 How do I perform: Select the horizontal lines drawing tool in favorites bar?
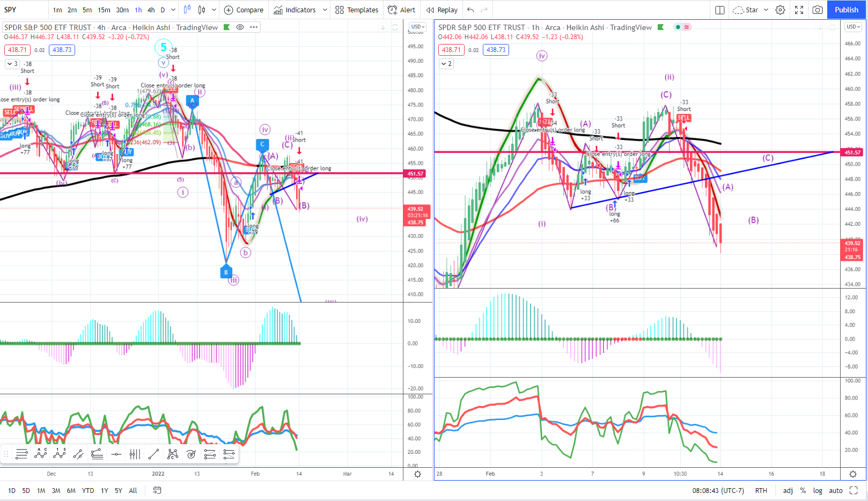(x=21, y=454)
